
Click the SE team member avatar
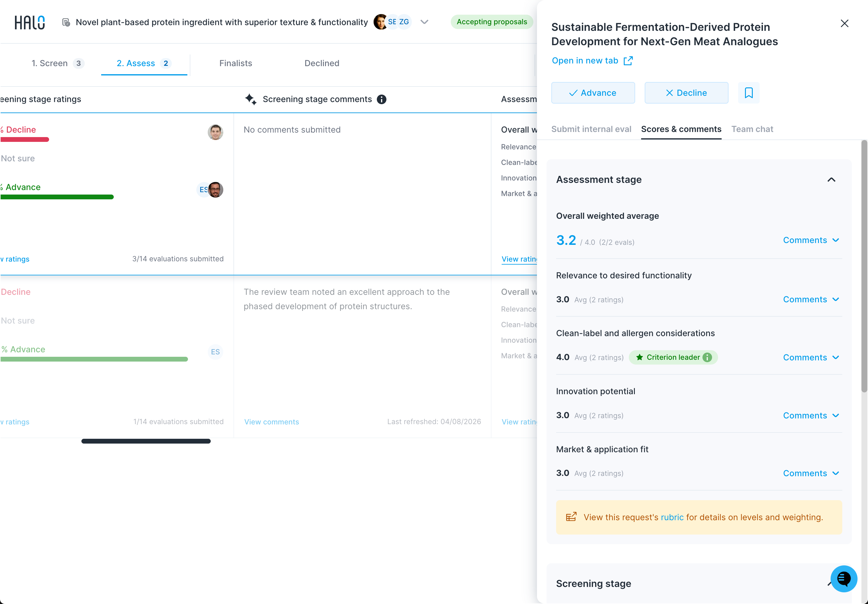(x=392, y=22)
